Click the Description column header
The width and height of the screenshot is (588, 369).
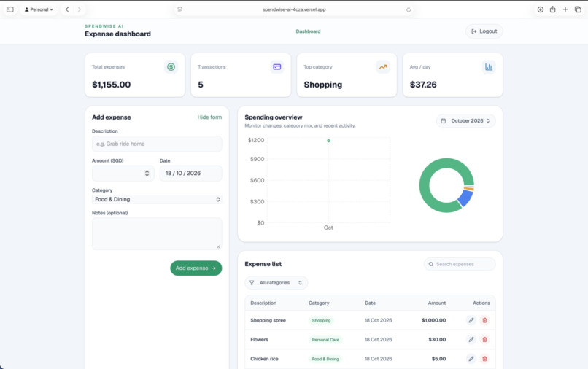[x=263, y=303]
